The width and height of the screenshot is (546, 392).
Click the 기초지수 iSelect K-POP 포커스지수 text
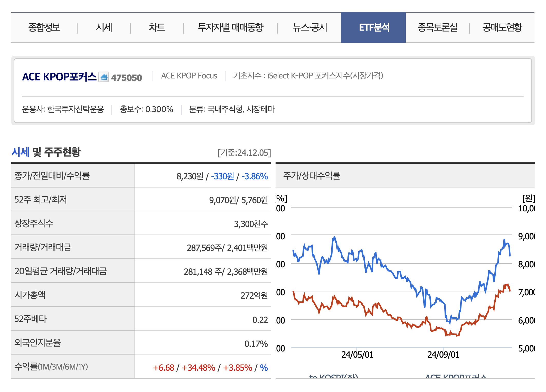[x=308, y=76]
